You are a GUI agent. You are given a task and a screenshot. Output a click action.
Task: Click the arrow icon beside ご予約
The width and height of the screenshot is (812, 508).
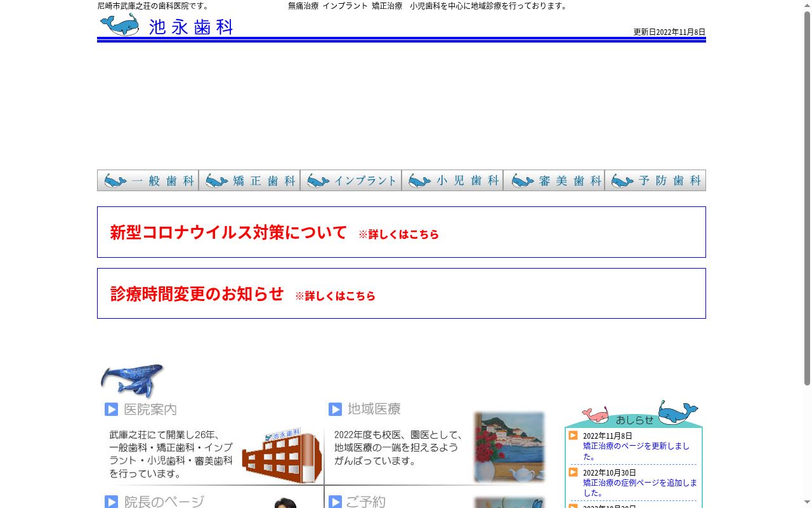[x=336, y=502]
